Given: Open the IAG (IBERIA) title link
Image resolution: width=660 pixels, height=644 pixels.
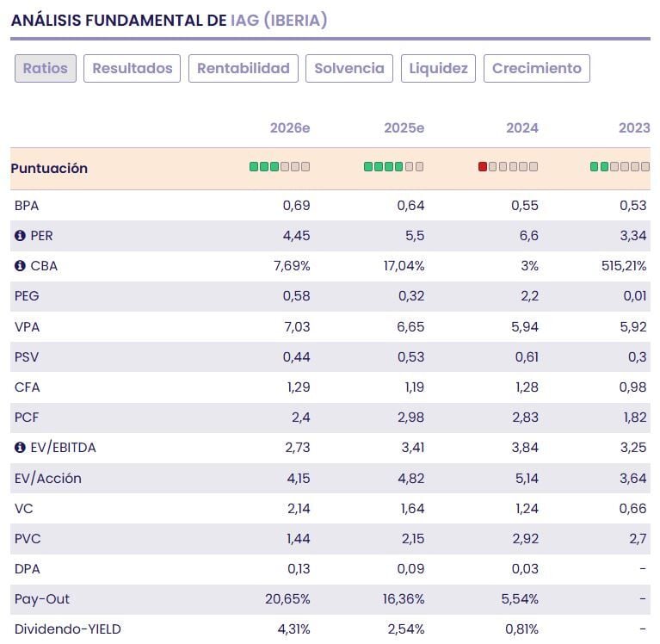Looking at the screenshot, I should click(279, 21).
